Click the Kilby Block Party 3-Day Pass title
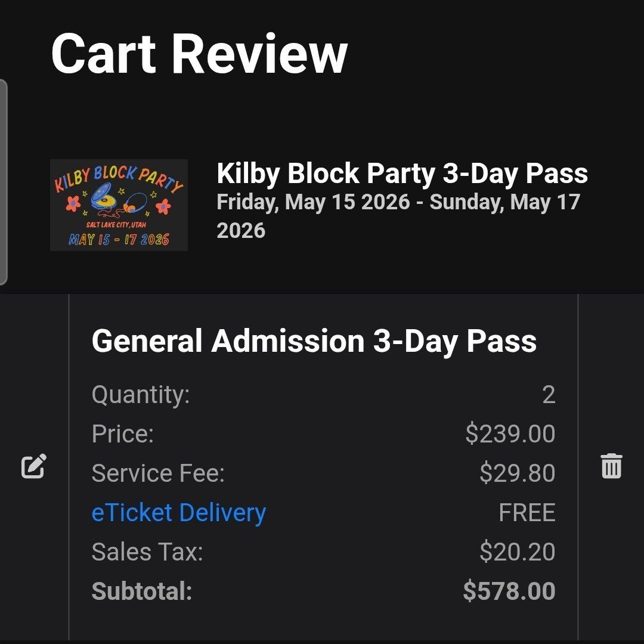644x644 pixels. (402, 174)
